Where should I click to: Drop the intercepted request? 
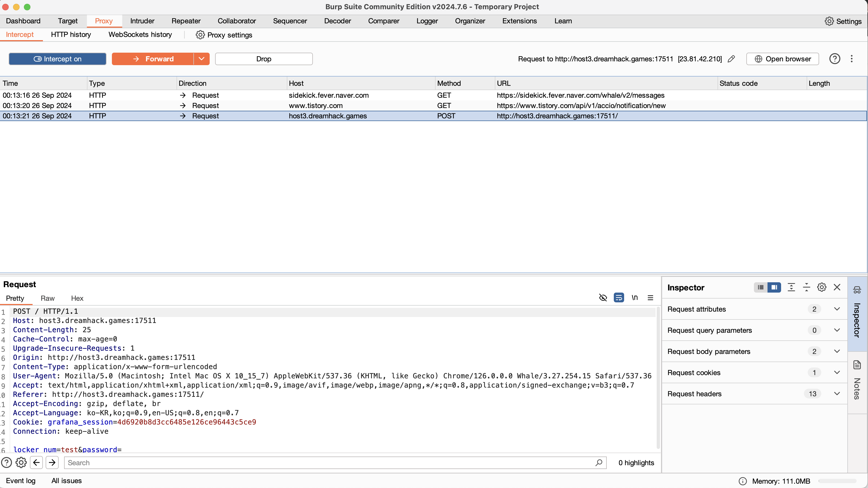tap(263, 59)
